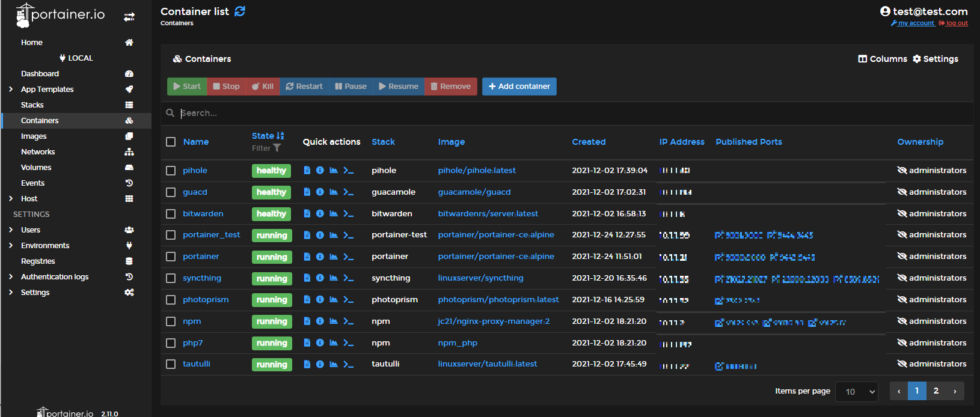This screenshot has height=417, width=980.
Task: Open console icon for pihole container
Action: [x=348, y=171]
